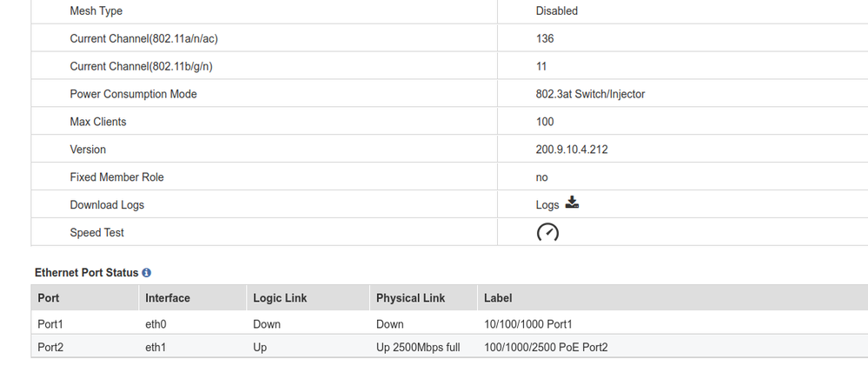Click the Ethernet Port Status heading
Screen dimensions: 868x366
coord(86,273)
